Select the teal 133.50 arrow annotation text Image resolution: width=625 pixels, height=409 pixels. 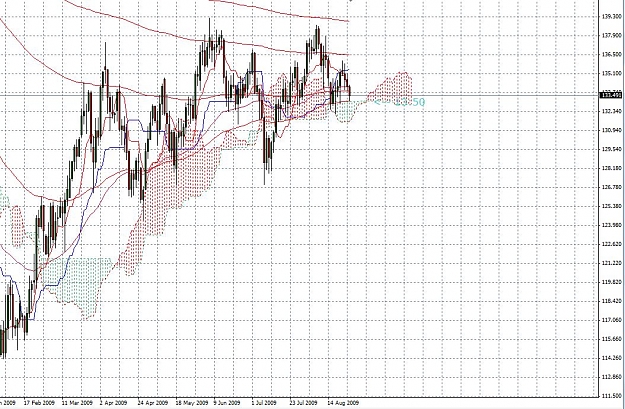400,102
